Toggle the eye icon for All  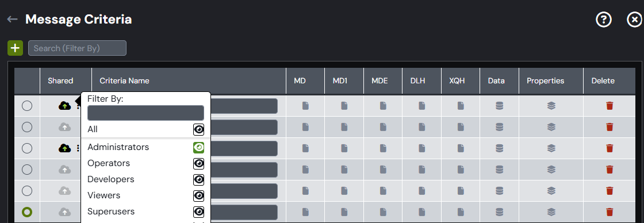tap(199, 130)
